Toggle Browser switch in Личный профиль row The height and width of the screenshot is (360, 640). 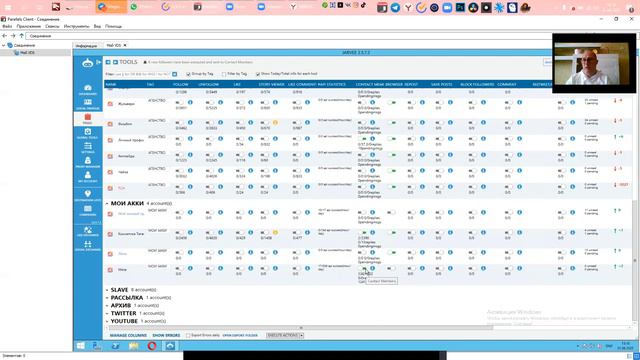(x=392, y=139)
